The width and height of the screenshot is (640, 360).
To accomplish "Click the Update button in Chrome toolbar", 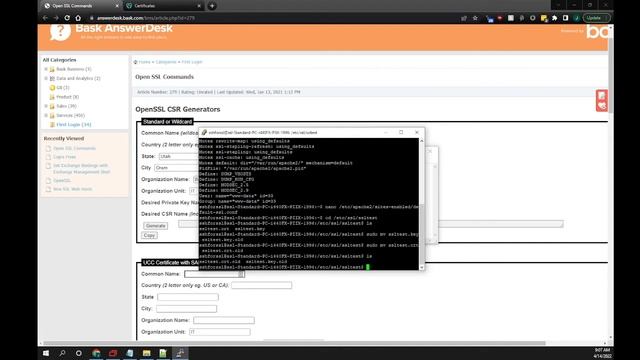I will (x=596, y=18).
